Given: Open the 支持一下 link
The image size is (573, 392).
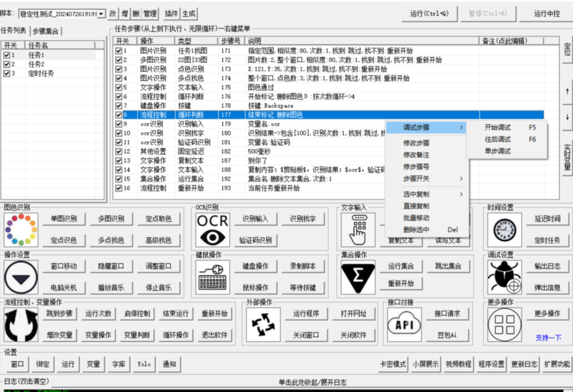Looking at the screenshot, I should pos(548,338).
